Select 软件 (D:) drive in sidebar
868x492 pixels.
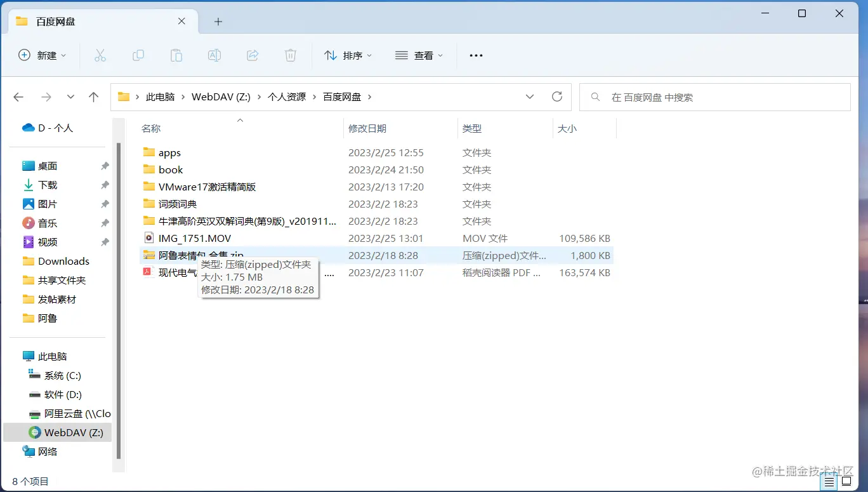click(x=63, y=394)
